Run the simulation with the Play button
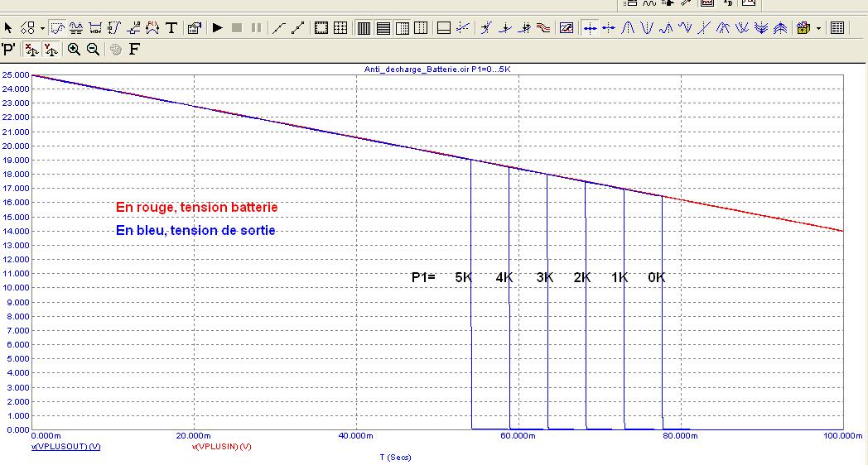Screen dimensions: 868x465 pos(218,27)
